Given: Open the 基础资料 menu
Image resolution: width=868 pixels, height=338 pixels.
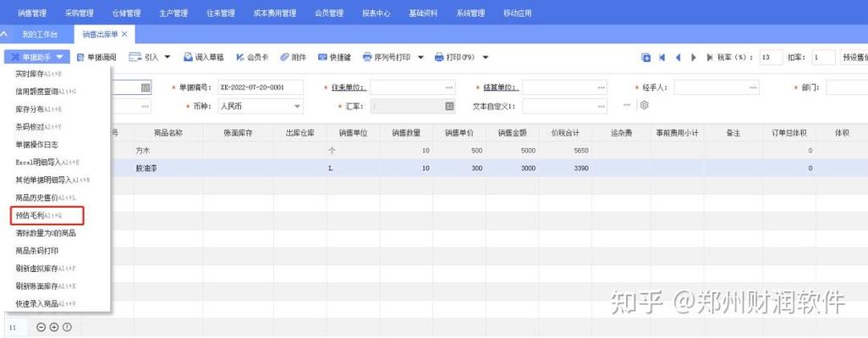Looking at the screenshot, I should [x=423, y=13].
